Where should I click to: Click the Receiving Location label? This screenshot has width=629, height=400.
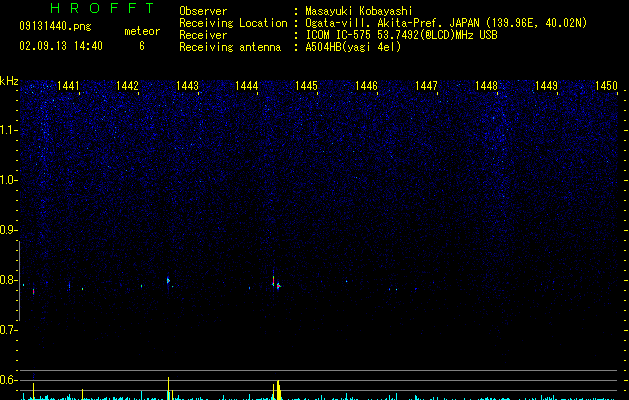(x=233, y=23)
